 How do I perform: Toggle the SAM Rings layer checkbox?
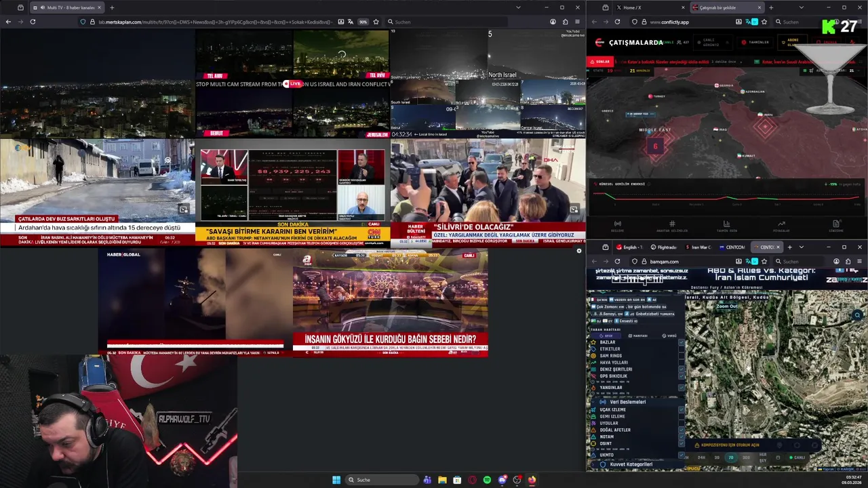pos(682,356)
